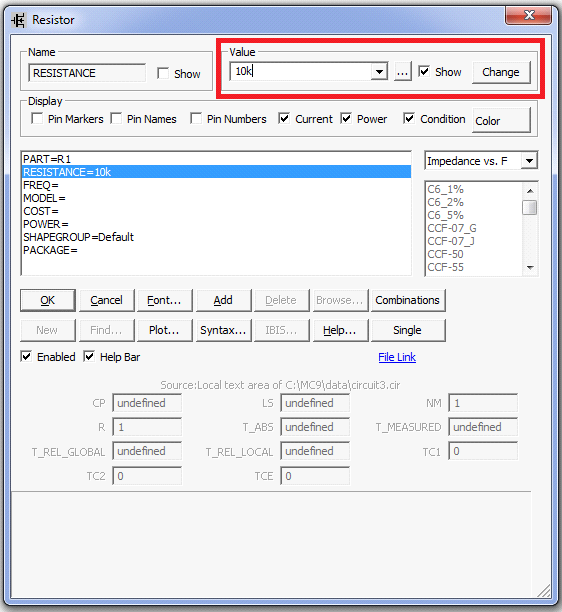Select model CCF-07_J in the list
Screen dimensions: 562x612
(474, 241)
